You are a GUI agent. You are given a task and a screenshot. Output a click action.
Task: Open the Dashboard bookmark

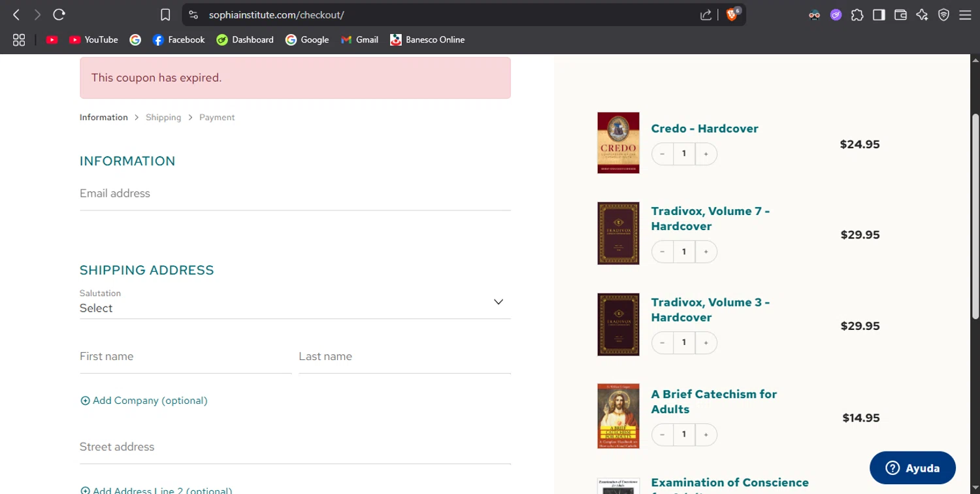pos(245,40)
